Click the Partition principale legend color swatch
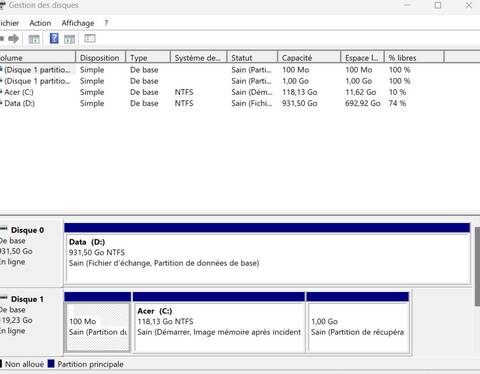Image resolution: width=480 pixels, height=374 pixels. click(51, 364)
